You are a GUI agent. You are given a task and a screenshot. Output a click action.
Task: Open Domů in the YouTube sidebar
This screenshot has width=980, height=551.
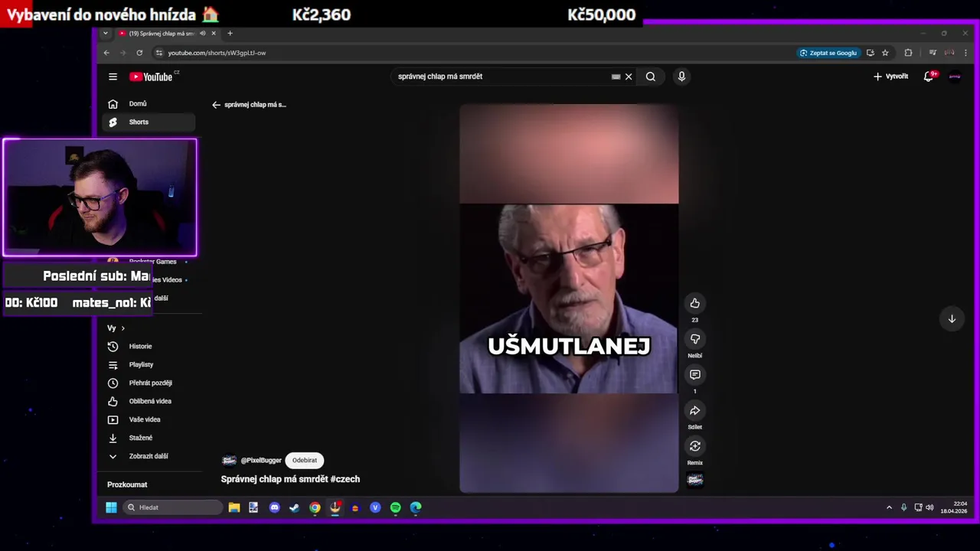149,104
